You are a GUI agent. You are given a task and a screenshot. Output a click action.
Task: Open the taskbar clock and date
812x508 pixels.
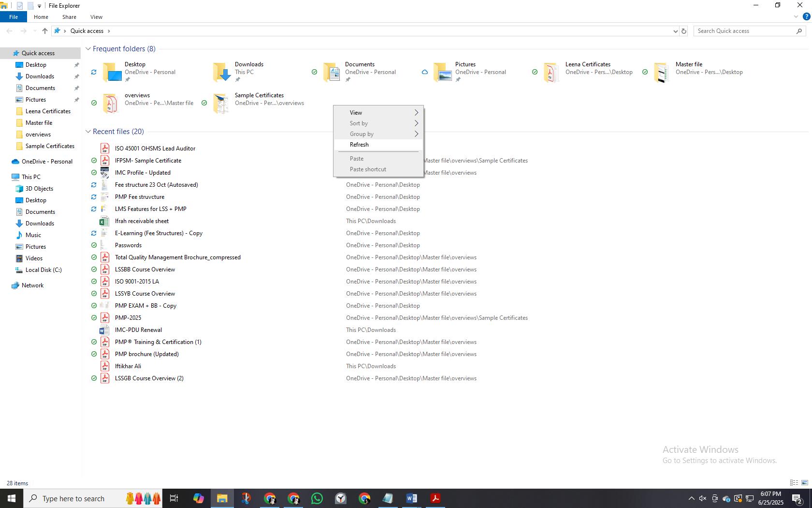[770, 498]
